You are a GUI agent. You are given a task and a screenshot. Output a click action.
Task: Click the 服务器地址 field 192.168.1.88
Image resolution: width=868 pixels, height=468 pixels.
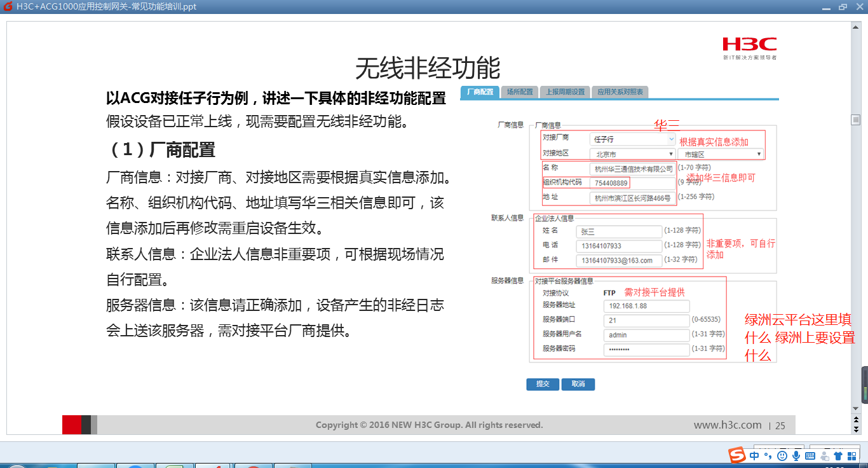point(646,306)
